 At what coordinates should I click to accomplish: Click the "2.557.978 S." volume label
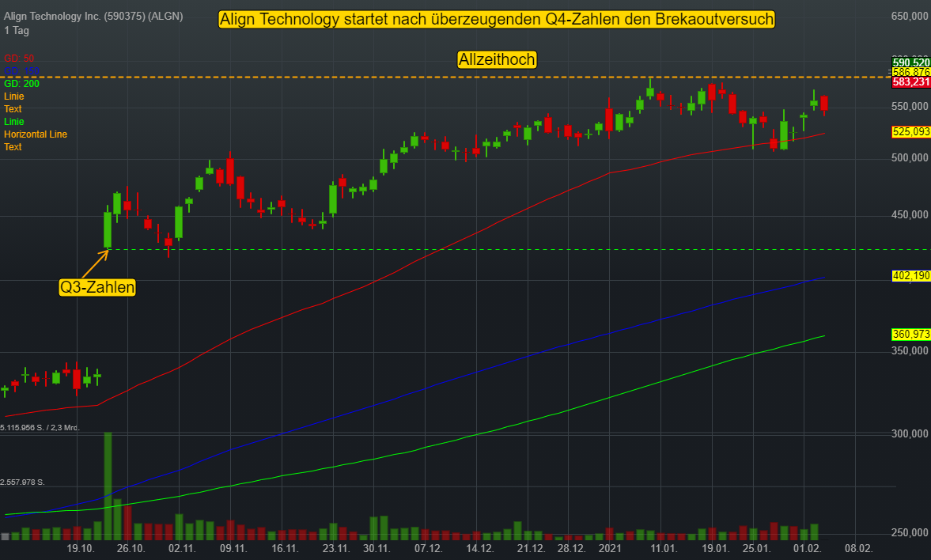(x=23, y=482)
